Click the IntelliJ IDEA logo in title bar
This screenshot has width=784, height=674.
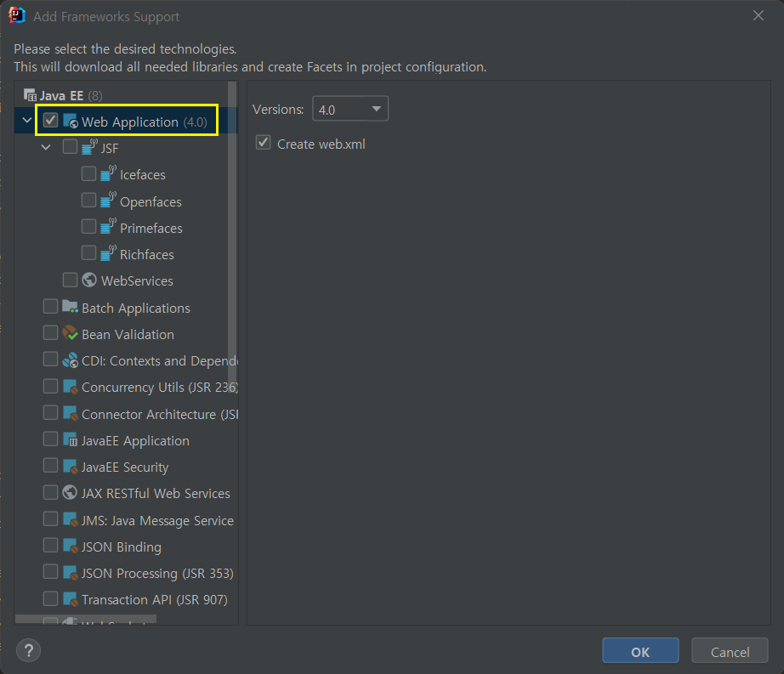(x=17, y=15)
